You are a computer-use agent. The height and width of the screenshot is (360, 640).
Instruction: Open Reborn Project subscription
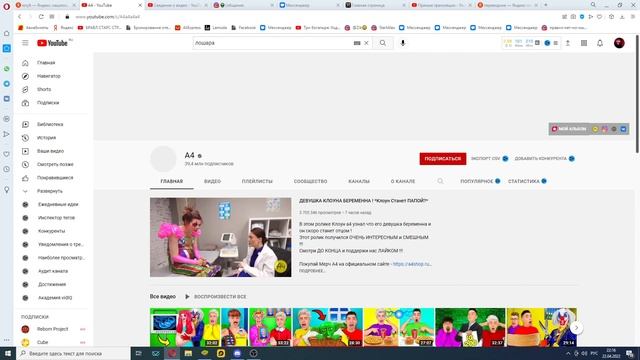tap(53, 329)
